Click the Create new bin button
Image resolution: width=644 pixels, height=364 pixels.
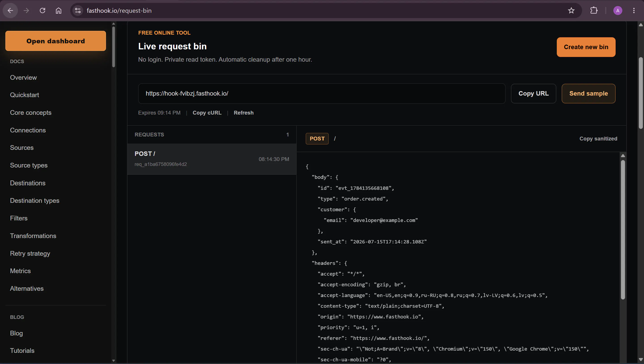586,47
